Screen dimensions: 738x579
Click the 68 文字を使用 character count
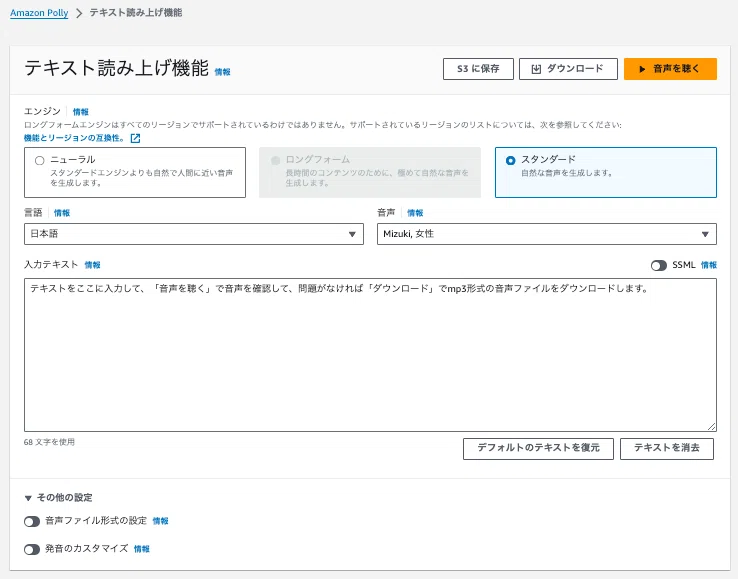tap(49, 442)
